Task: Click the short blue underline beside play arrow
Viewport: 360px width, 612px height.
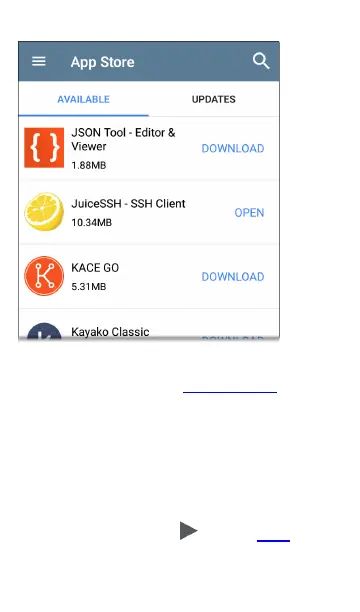Action: [x=273, y=541]
